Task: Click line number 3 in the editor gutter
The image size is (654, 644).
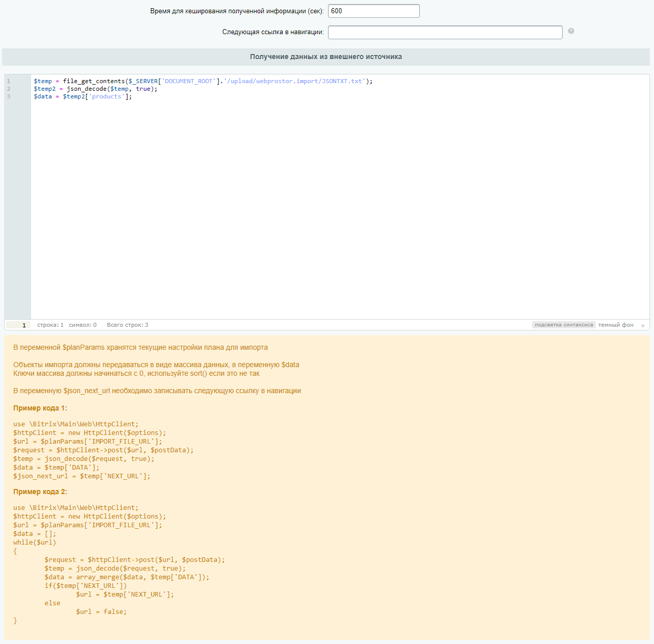Action: [x=9, y=96]
